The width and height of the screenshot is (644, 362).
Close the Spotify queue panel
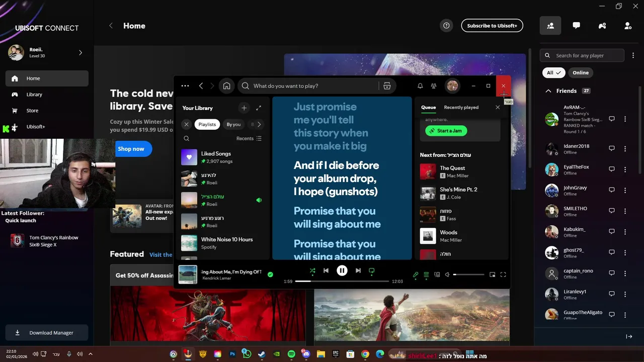click(498, 107)
